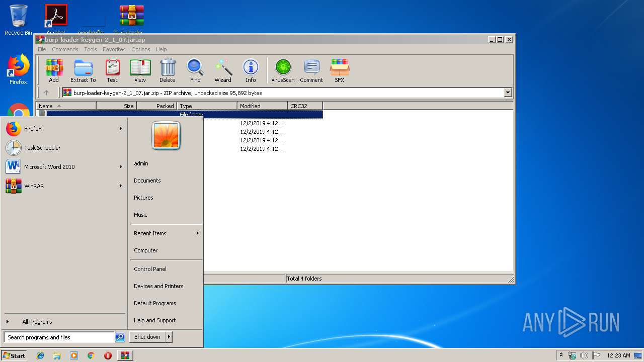Click the volume speaker tray icon
644x362 pixels.
click(x=584, y=355)
